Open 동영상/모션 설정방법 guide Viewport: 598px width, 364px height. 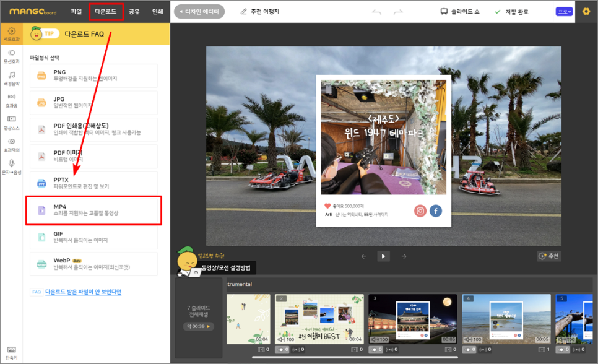pos(226,268)
